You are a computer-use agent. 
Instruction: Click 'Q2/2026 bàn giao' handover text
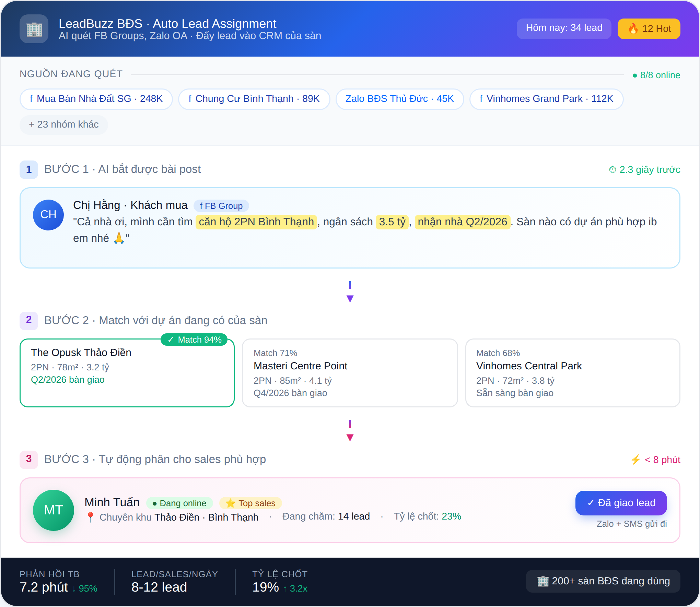[68, 380]
